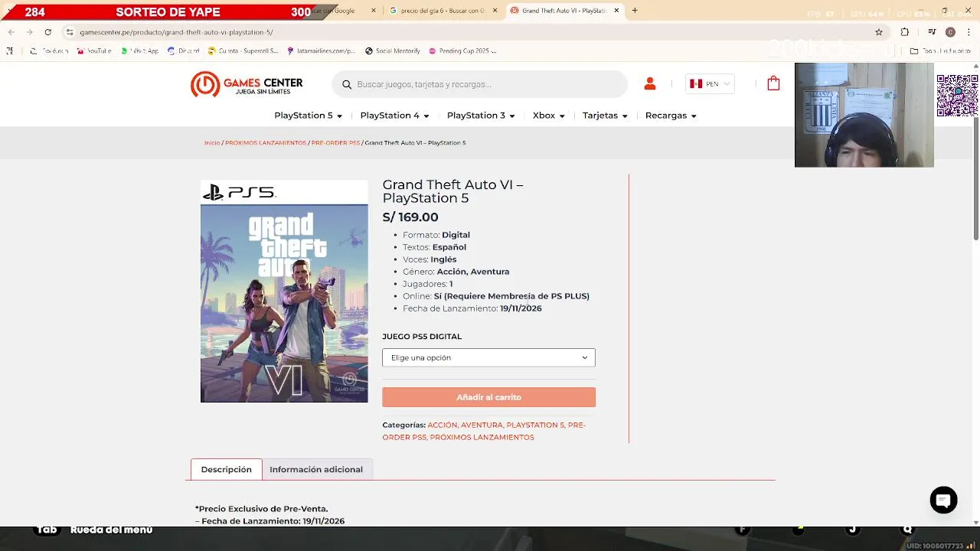Click the browser address bar URL
Viewport: 980px width, 551px height.
coord(177,32)
